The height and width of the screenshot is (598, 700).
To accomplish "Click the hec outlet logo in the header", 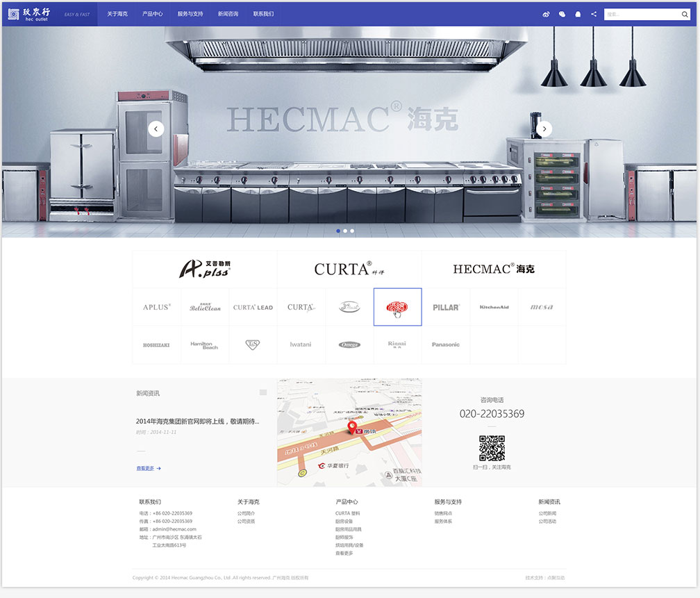I will click(29, 15).
